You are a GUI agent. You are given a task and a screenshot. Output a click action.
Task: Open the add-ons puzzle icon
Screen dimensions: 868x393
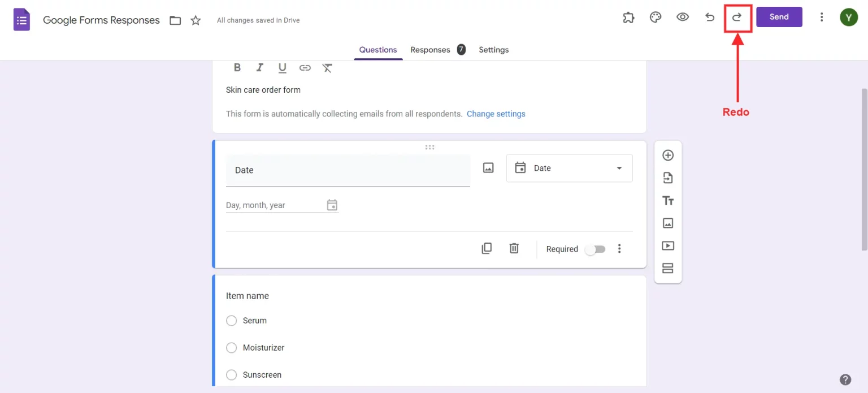628,18
